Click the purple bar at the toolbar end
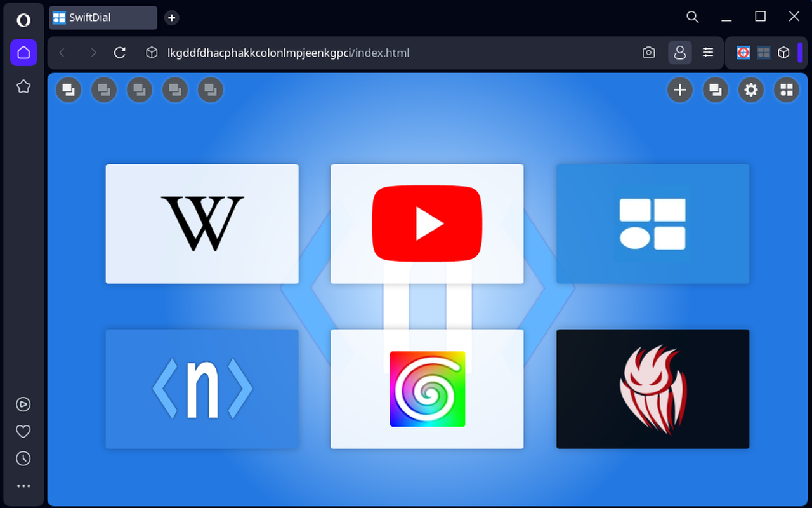This screenshot has height=508, width=812. (800, 53)
